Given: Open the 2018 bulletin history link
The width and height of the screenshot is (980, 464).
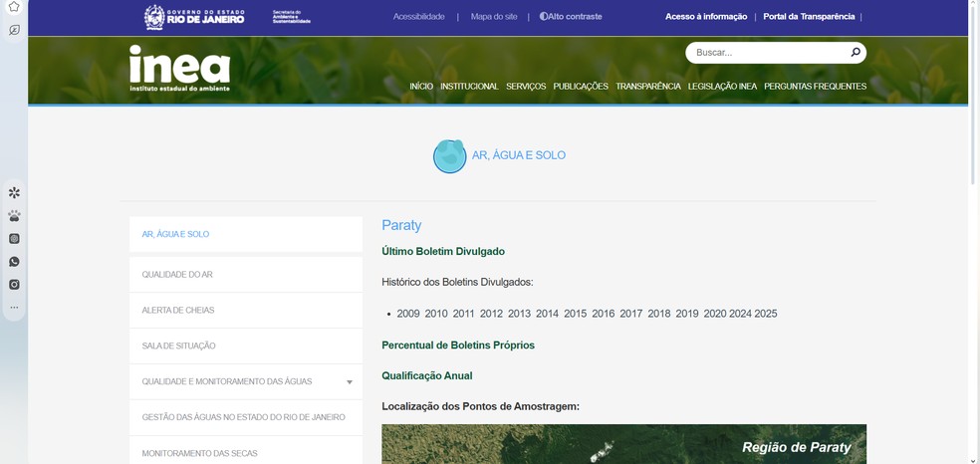Looking at the screenshot, I should click(658, 314).
